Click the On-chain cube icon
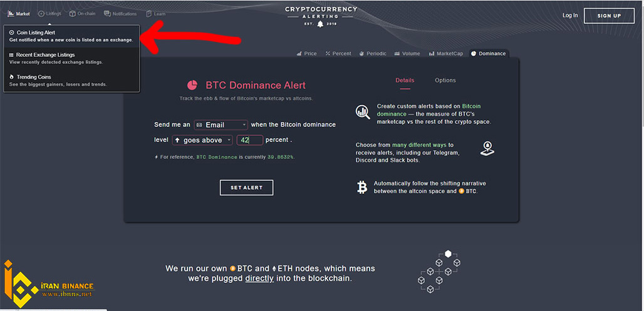Viewport: 644px width, 311px height. 73,14
